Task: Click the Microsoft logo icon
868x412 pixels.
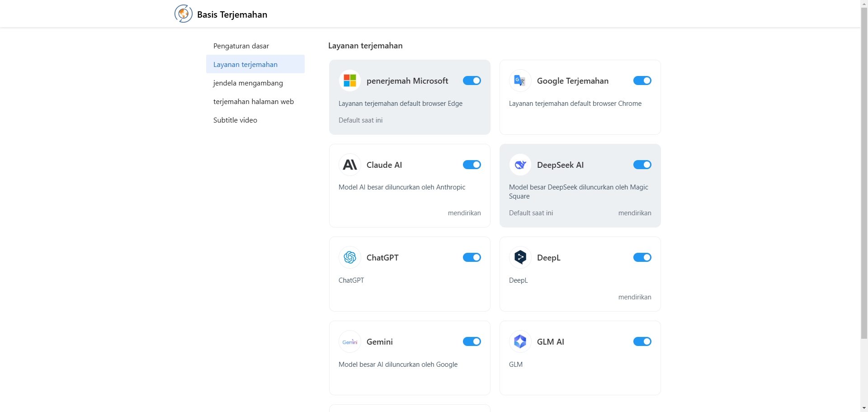Action: [x=350, y=81]
